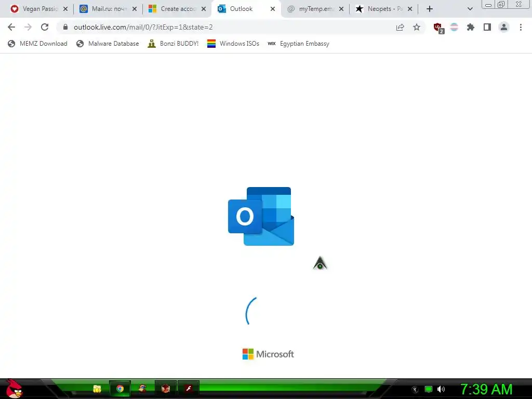532x399 pixels.
Task: Open the Angry Birds start button
Action: point(14,389)
